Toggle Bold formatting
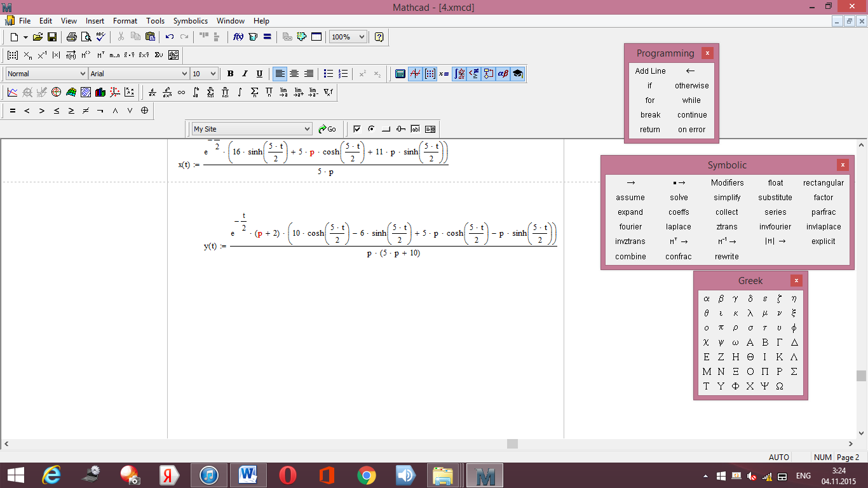The image size is (868, 488). point(231,74)
